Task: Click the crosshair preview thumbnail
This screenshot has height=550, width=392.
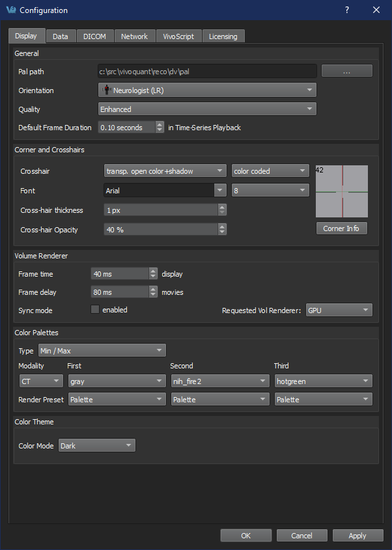Action: (341, 192)
